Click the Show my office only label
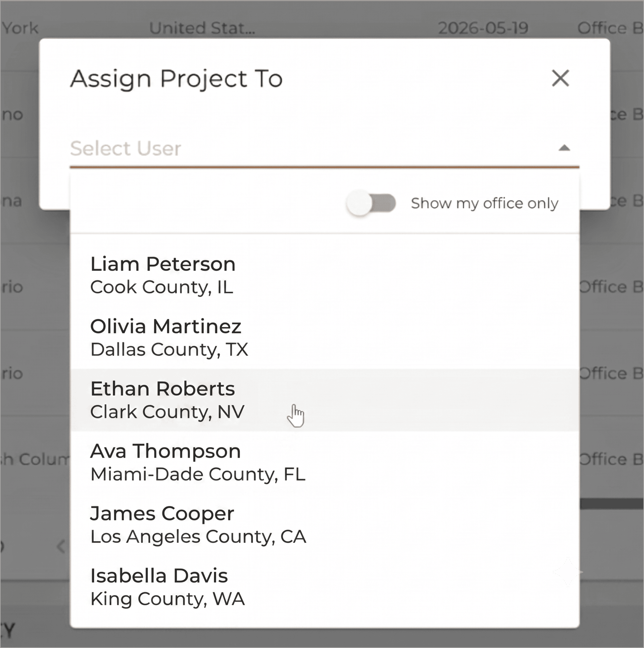644x648 pixels. [x=485, y=203]
